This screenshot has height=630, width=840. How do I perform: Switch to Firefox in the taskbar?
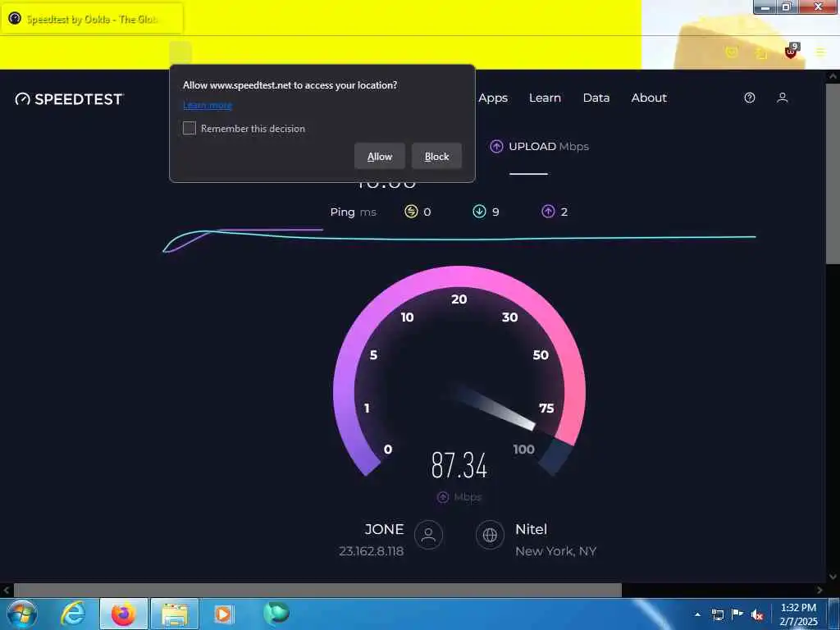(x=123, y=614)
